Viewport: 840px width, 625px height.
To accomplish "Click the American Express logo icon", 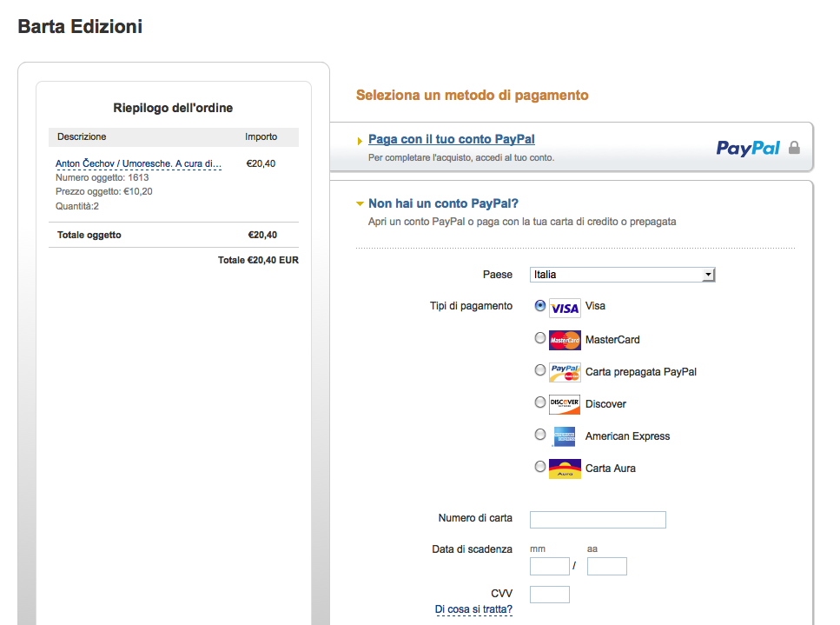I will [565, 437].
